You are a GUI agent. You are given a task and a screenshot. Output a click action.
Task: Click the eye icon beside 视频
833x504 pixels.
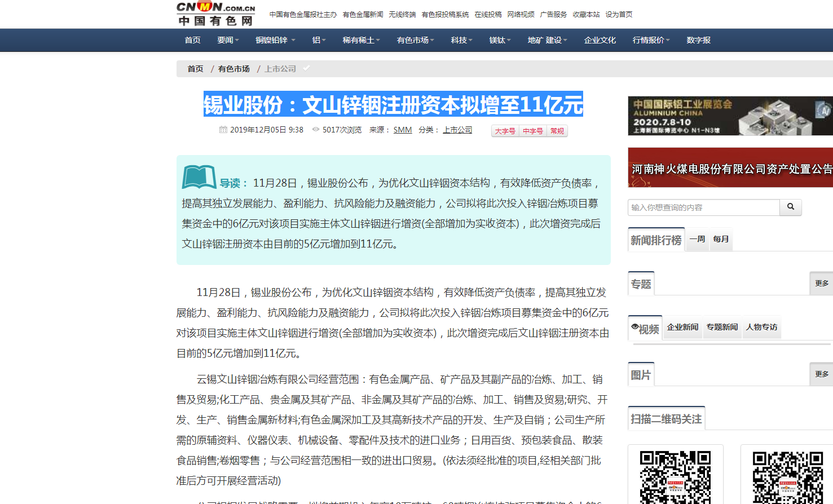point(634,327)
